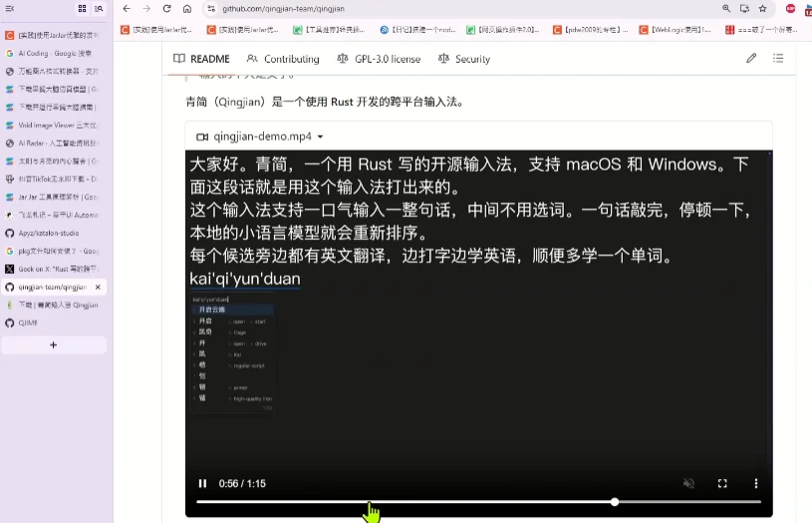Open the 网页操作插件2.0 bookmark
812x523 pixels.
(503, 30)
